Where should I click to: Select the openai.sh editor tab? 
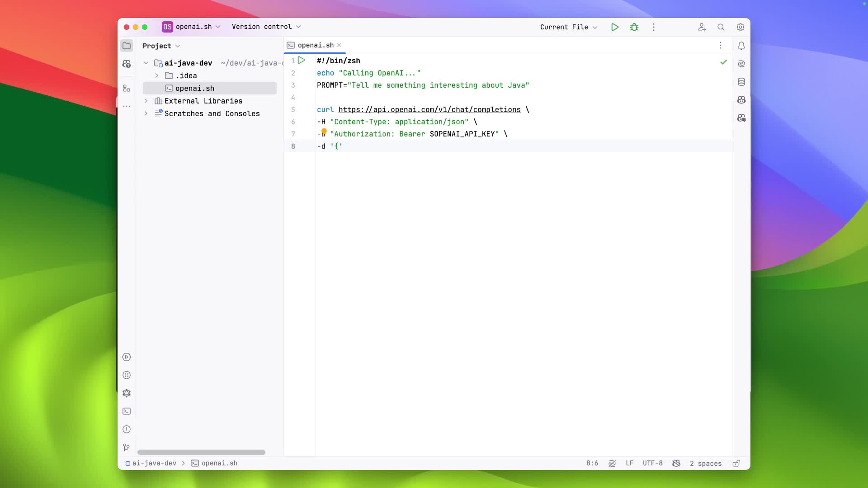315,45
